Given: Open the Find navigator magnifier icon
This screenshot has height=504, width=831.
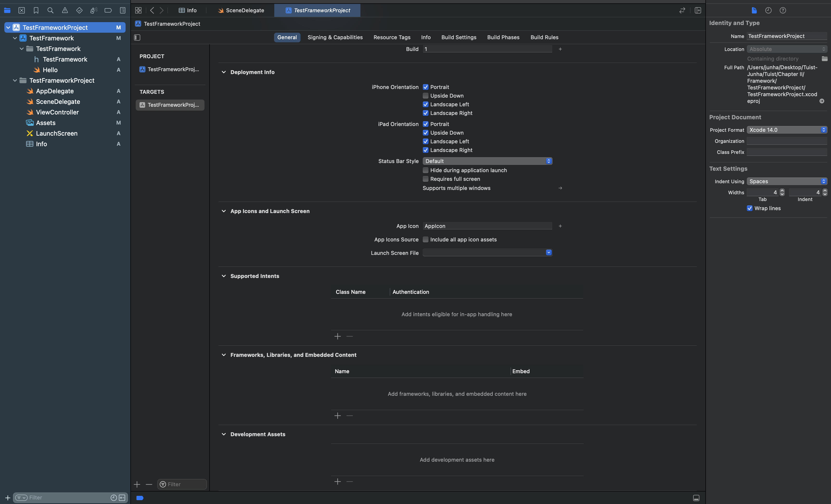Looking at the screenshot, I should 51,10.
